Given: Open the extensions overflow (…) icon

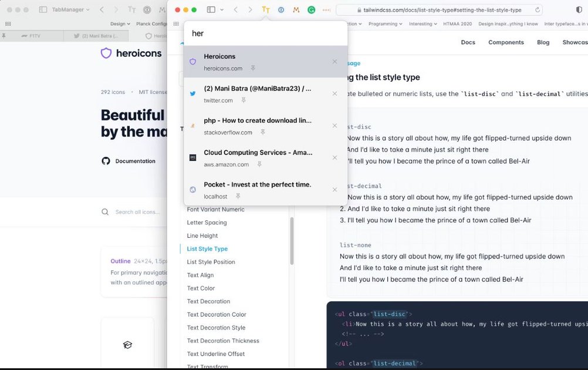Looking at the screenshot, I should pos(327,9).
